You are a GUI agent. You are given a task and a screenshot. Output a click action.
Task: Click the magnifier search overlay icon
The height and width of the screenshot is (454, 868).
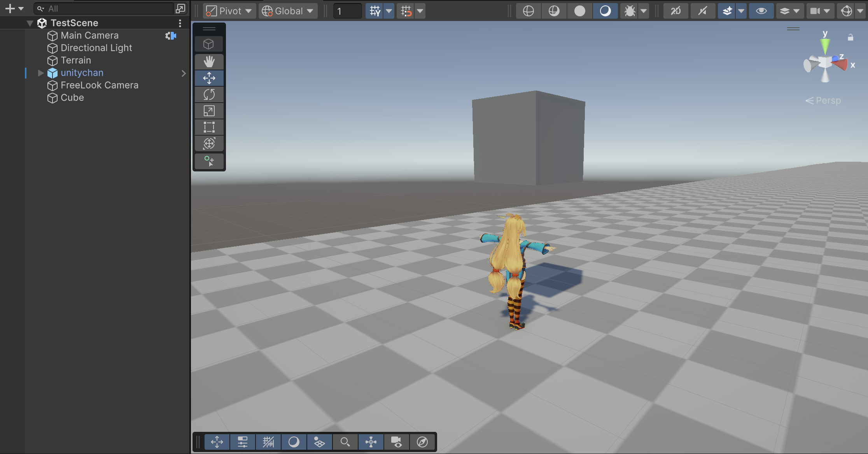[345, 442]
